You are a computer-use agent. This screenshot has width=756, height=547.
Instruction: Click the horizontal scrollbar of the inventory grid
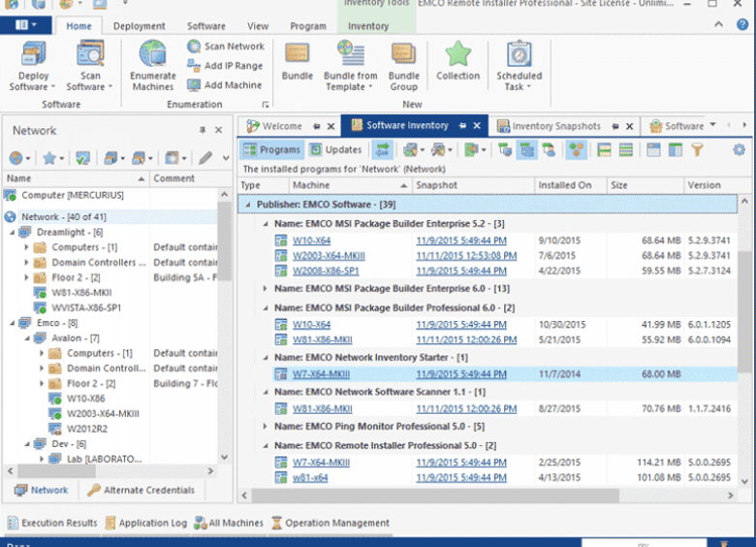pos(435,496)
